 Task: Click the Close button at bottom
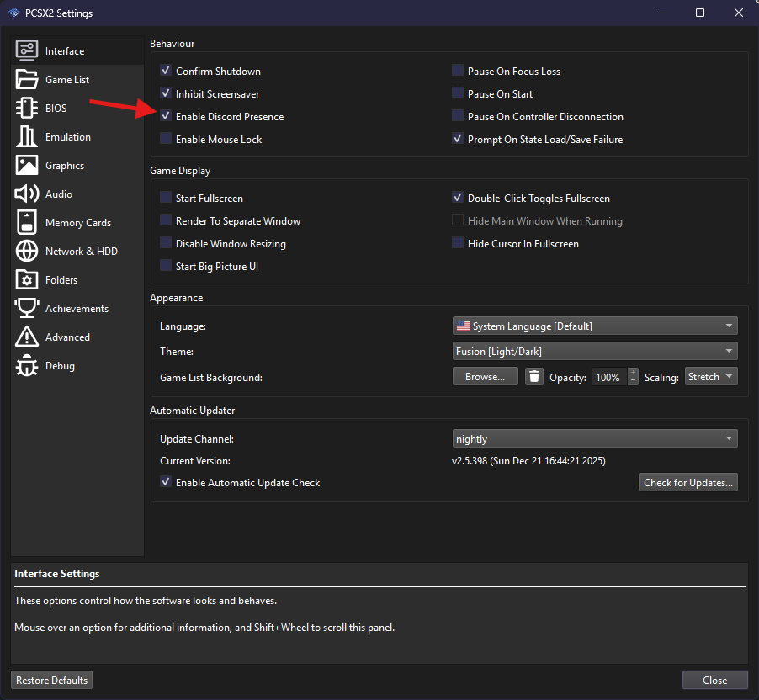[715, 680]
